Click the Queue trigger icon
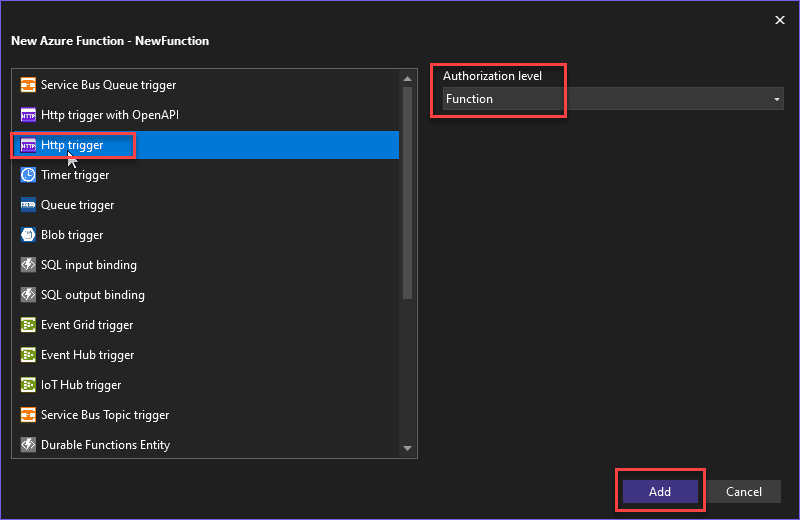800x520 pixels. [x=28, y=205]
